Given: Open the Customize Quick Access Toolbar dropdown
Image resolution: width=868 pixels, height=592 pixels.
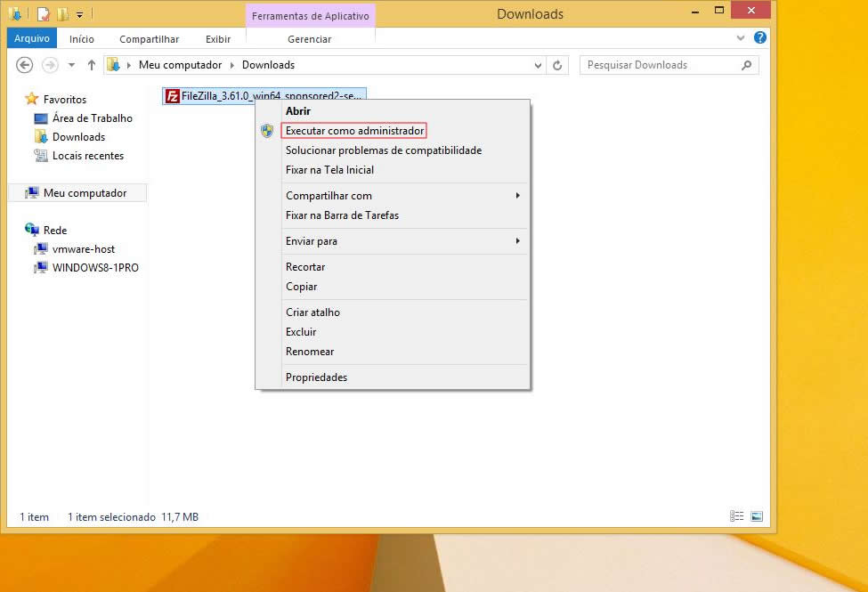Looking at the screenshot, I should (x=79, y=14).
